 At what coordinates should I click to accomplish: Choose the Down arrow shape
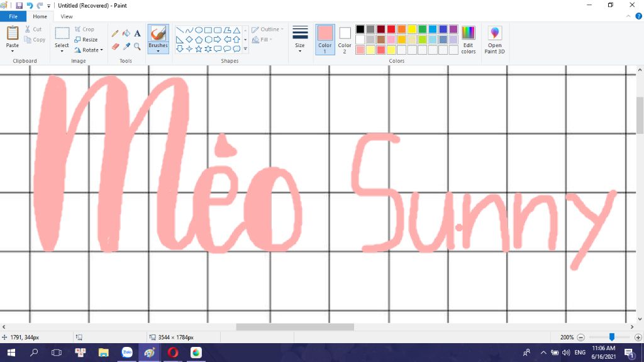[x=179, y=49]
